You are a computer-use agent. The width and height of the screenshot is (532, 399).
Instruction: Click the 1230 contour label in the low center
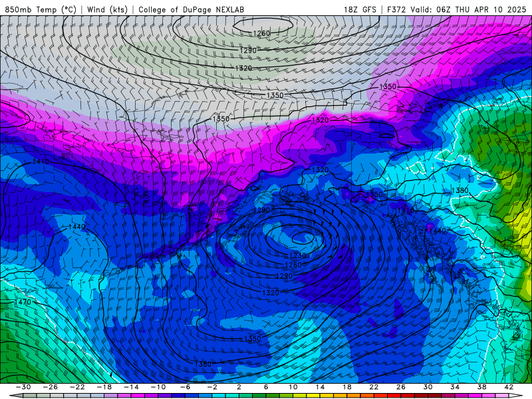pos(297,255)
